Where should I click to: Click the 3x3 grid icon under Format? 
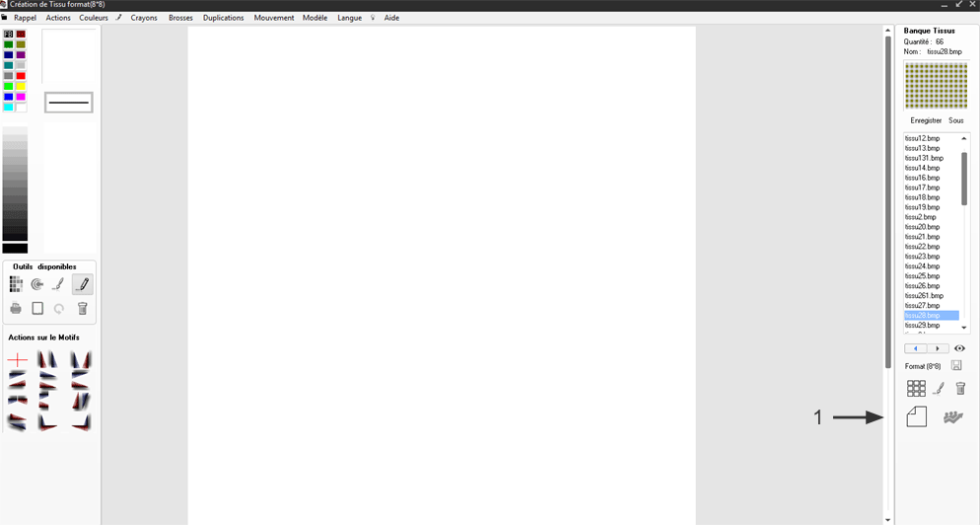tap(916, 389)
